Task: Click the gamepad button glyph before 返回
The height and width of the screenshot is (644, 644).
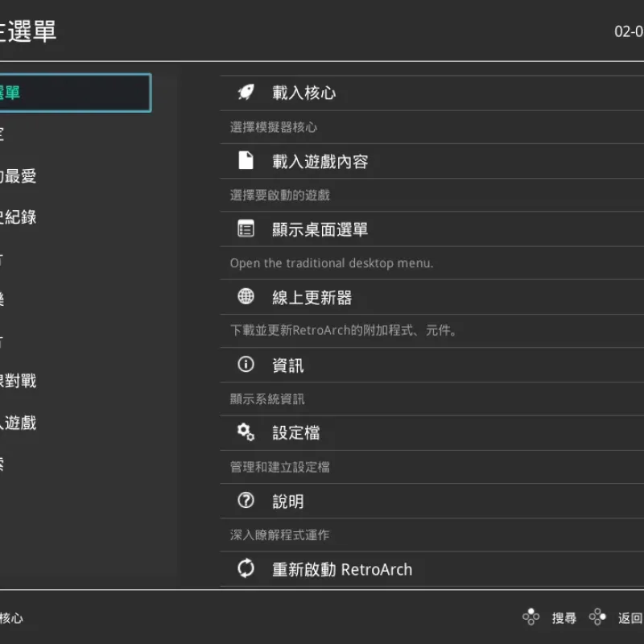Action: [x=597, y=617]
